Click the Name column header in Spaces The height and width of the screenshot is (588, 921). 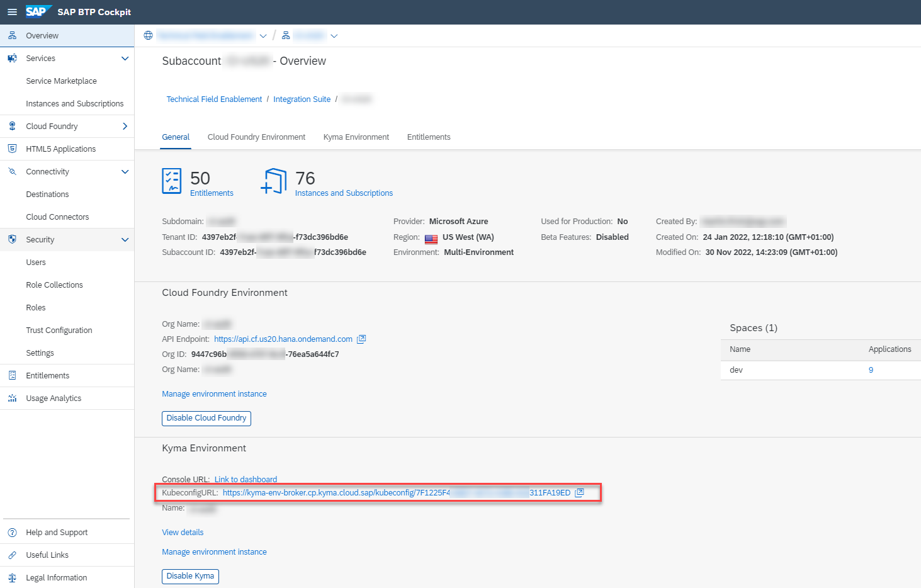(740, 349)
